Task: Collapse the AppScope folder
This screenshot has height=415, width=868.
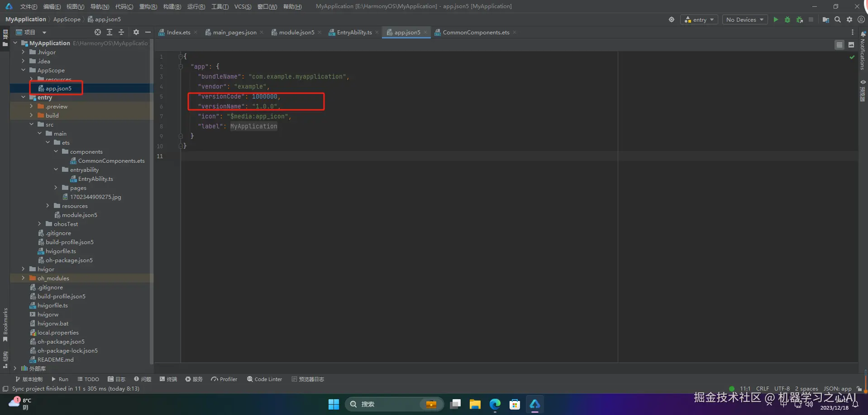Action: (23, 70)
